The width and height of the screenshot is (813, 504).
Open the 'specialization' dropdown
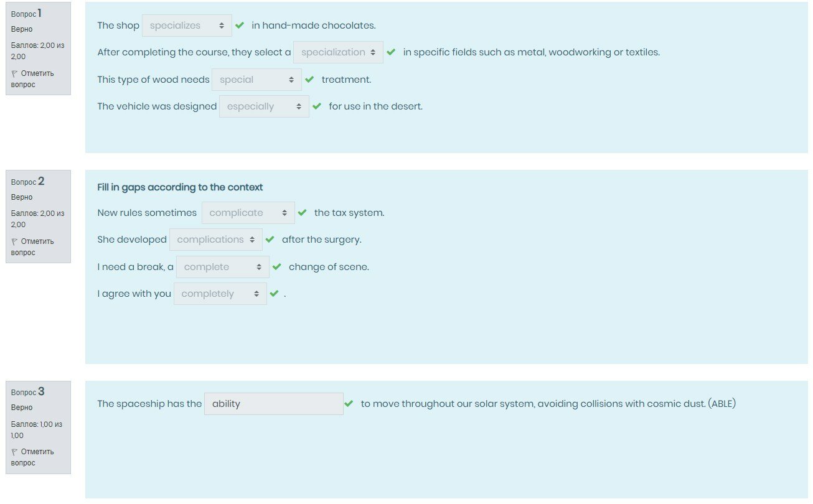click(338, 52)
